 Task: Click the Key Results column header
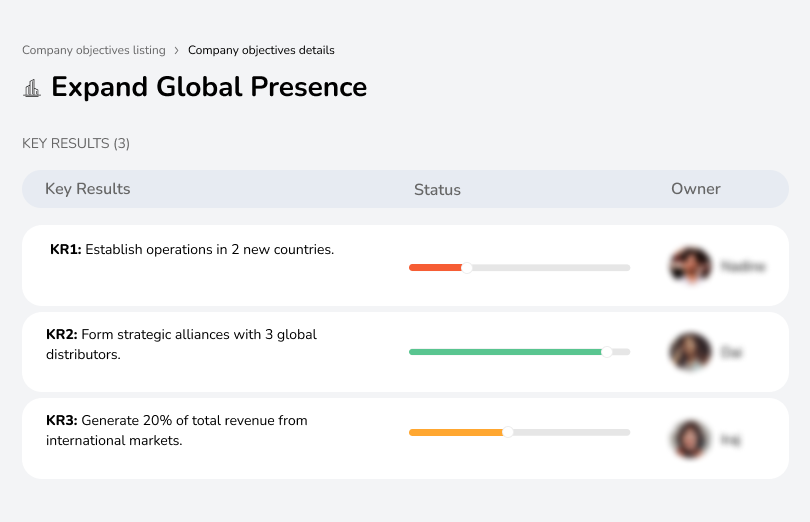(88, 189)
